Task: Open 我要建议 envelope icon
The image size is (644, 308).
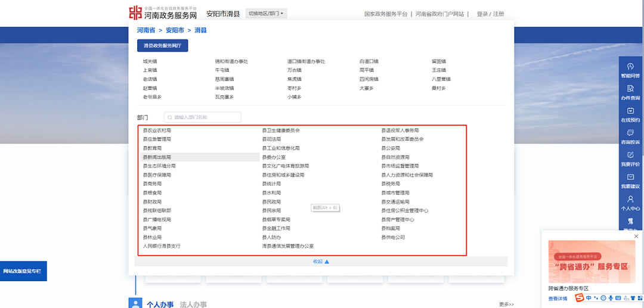Action: click(630, 178)
